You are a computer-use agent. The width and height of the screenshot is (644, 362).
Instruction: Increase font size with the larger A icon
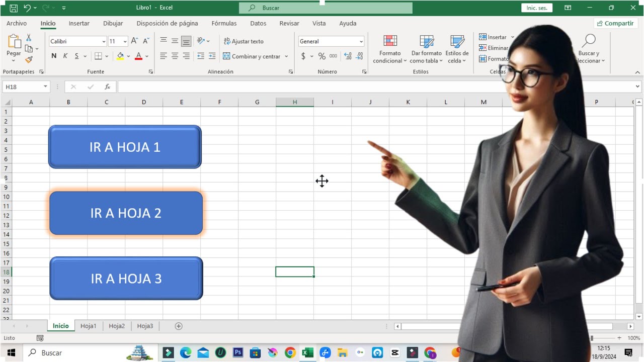click(134, 41)
